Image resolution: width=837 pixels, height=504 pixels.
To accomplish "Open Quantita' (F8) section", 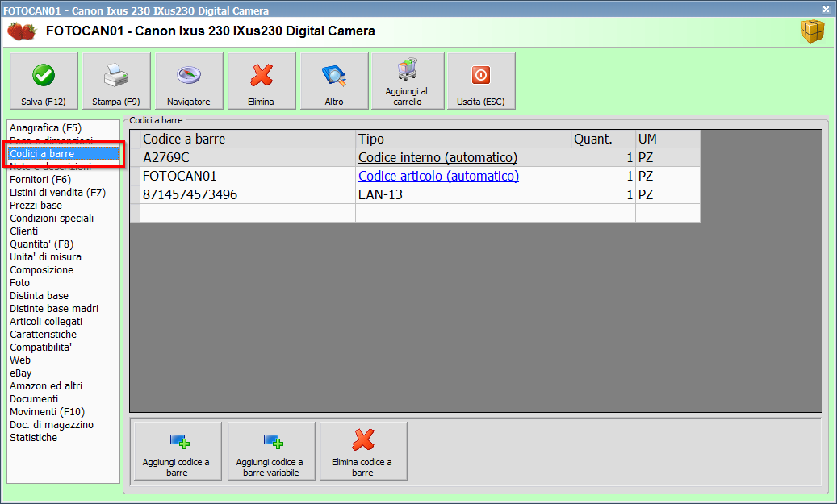I will (42, 244).
